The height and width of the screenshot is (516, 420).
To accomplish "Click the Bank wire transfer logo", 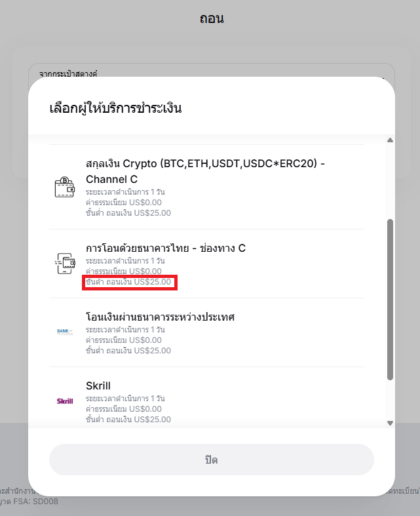I will [65, 332].
